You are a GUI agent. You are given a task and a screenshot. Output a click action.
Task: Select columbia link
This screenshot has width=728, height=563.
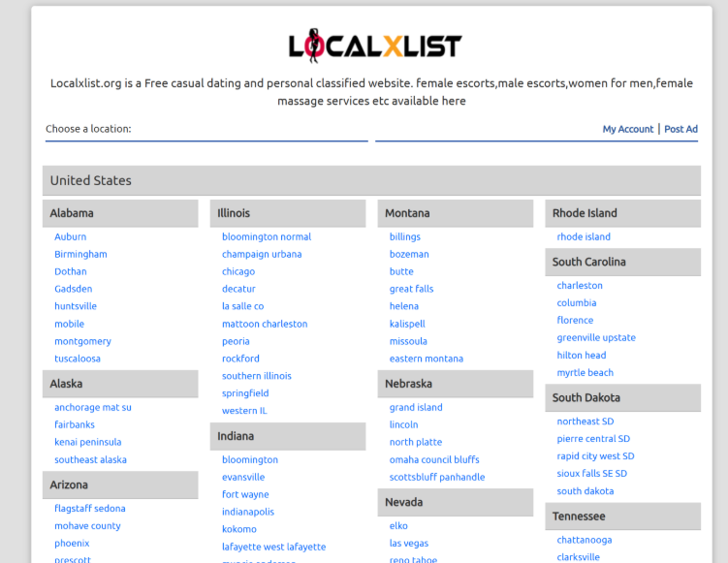click(x=577, y=303)
